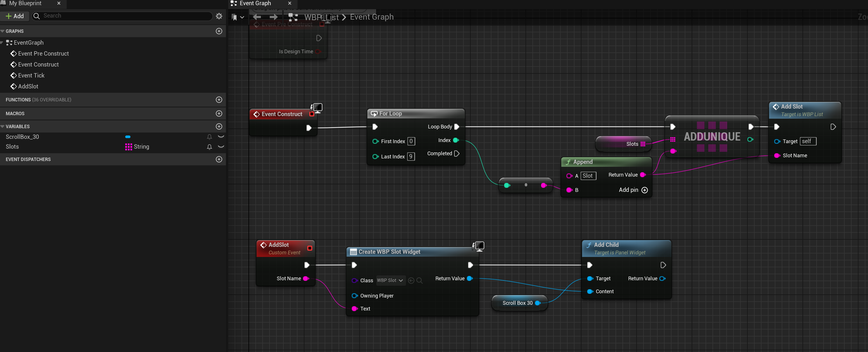Screen dimensions: 868x352
Task: Switch to the Event Graph tab
Action: (255, 3)
